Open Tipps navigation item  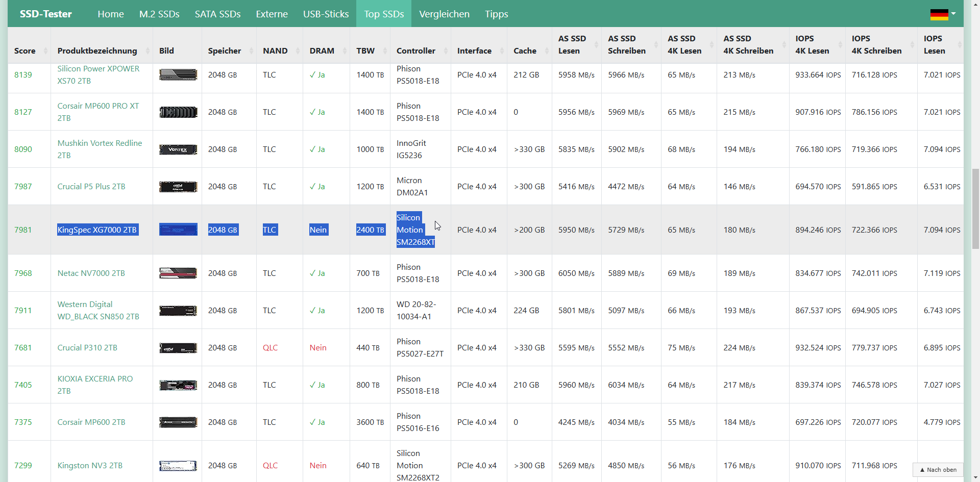pos(496,14)
